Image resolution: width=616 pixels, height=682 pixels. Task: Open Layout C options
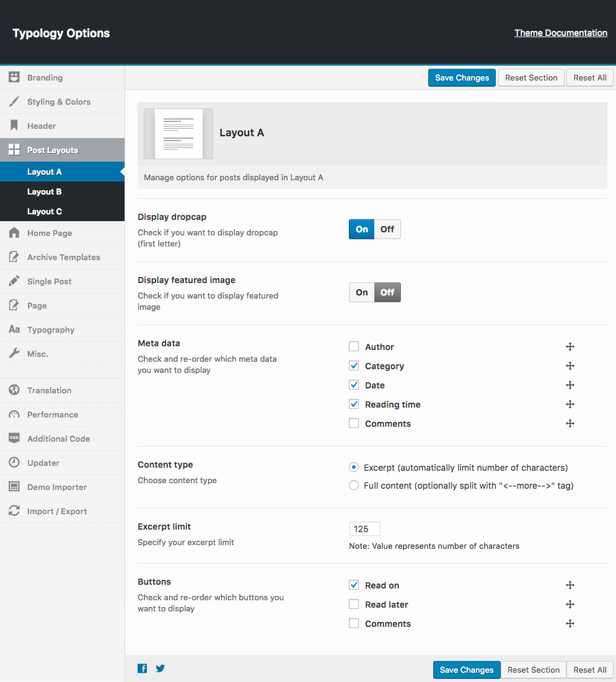45,211
